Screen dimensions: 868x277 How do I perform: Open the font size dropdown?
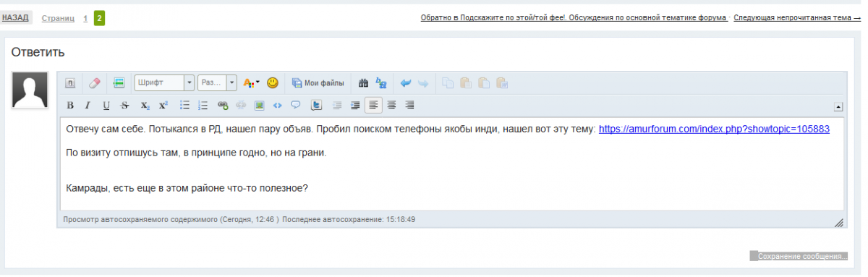pyautogui.click(x=218, y=83)
